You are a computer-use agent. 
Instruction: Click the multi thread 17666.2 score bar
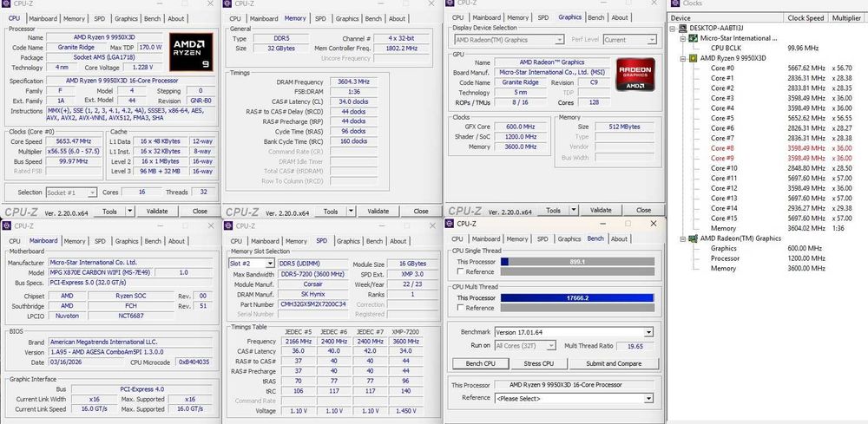coord(577,298)
